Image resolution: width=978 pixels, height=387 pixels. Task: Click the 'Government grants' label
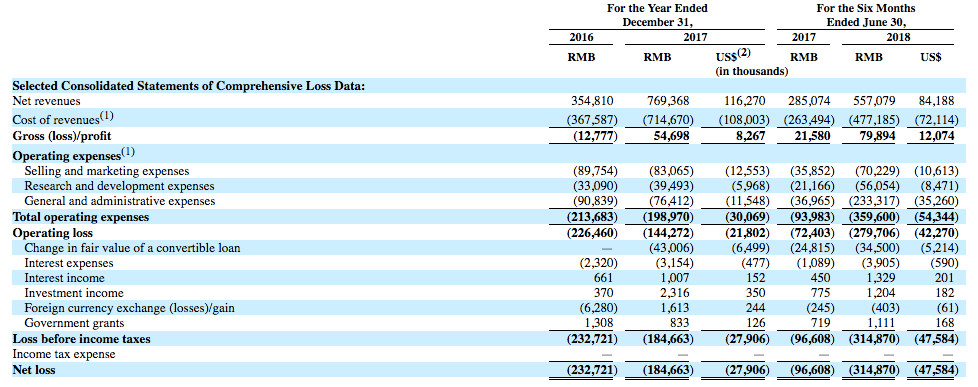[74, 323]
